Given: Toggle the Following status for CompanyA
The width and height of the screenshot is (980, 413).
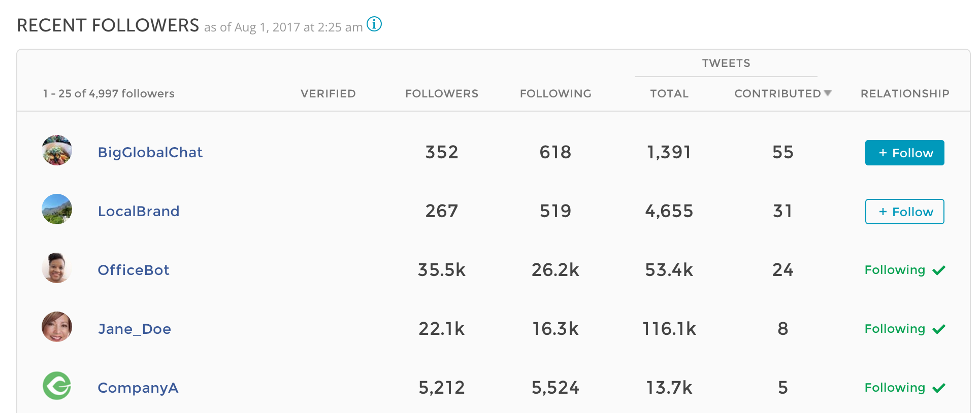Looking at the screenshot, I should [x=905, y=388].
